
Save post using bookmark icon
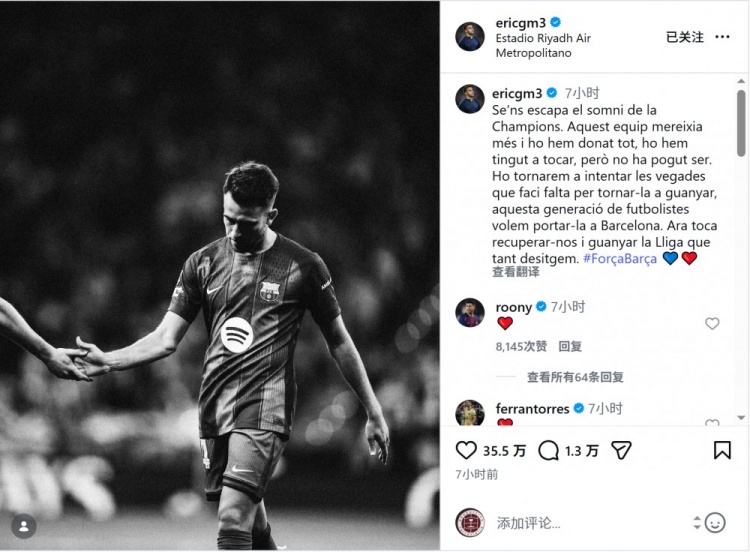(722, 450)
